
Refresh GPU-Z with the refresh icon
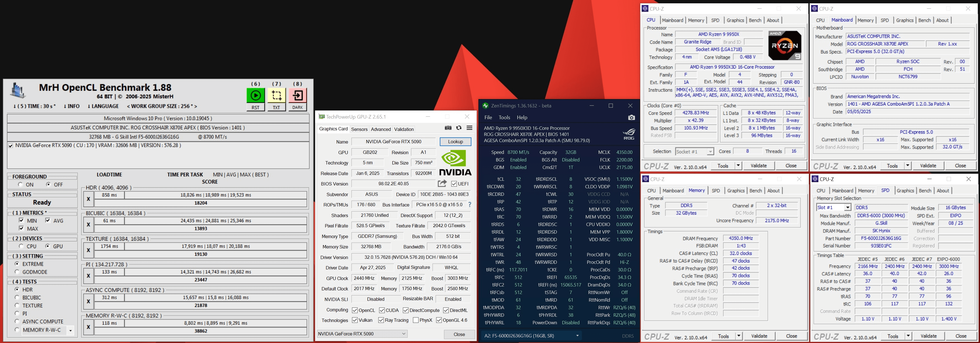coord(459,128)
